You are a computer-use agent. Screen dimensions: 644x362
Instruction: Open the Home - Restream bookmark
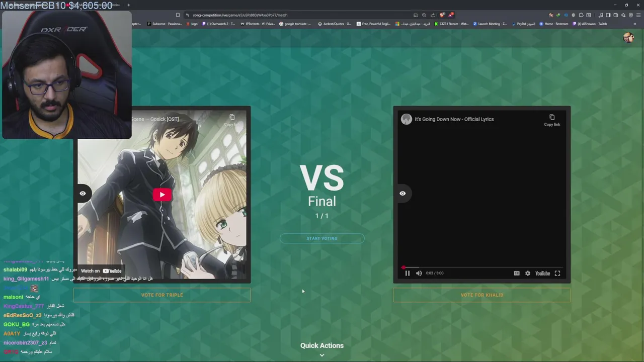click(x=554, y=24)
